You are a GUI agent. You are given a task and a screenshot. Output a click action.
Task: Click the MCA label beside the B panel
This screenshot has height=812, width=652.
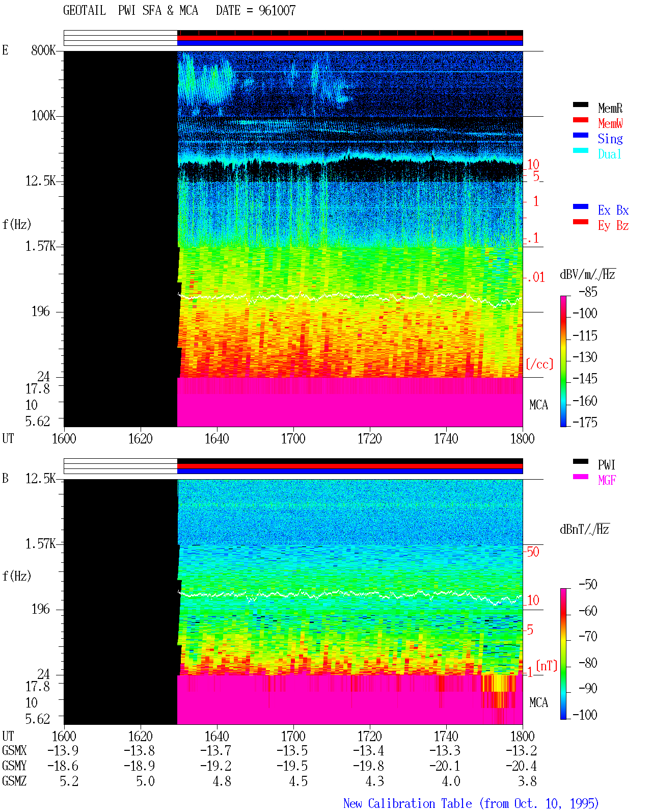[x=538, y=702]
